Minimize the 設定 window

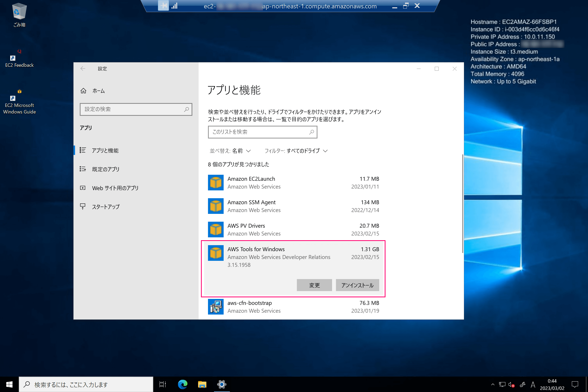[419, 69]
